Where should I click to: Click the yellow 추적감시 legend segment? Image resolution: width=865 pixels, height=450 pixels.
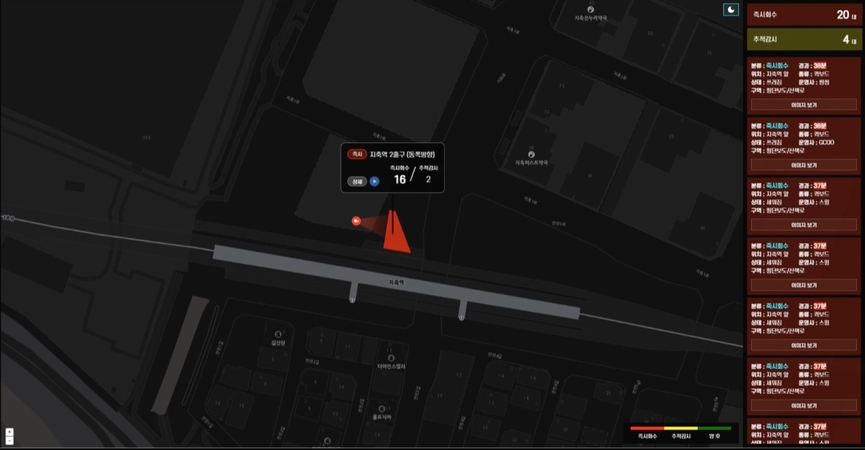681,428
